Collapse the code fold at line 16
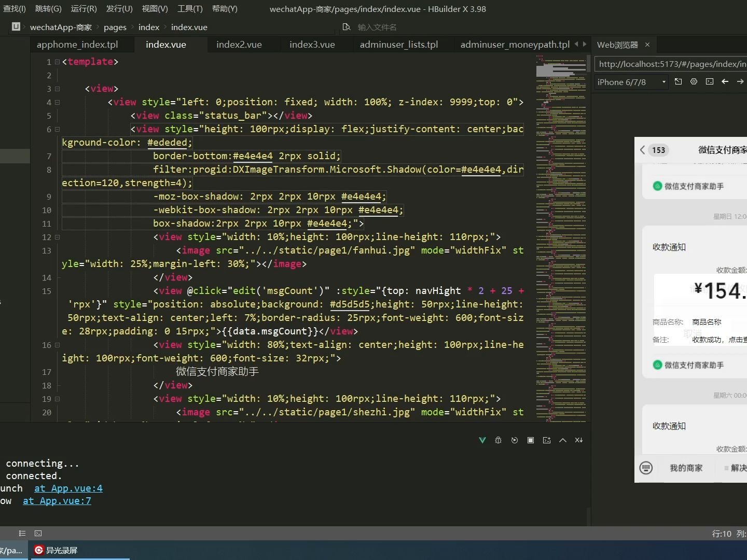 click(58, 345)
